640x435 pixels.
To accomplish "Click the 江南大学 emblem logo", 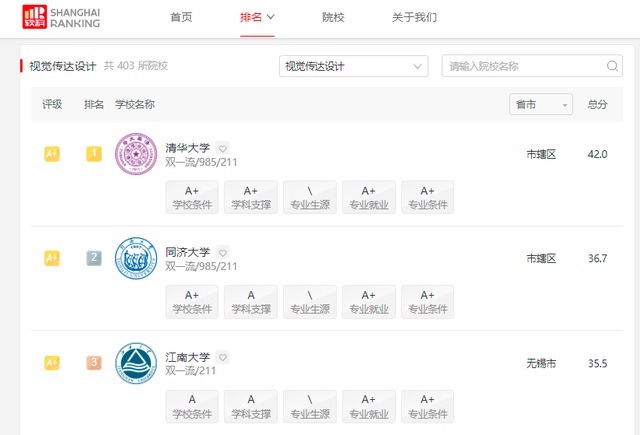I will click(x=136, y=363).
